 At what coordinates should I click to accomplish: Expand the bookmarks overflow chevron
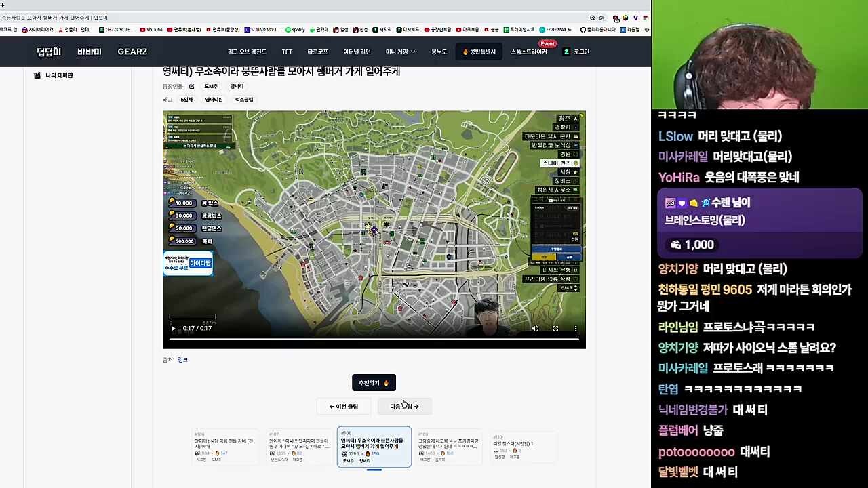[x=648, y=30]
